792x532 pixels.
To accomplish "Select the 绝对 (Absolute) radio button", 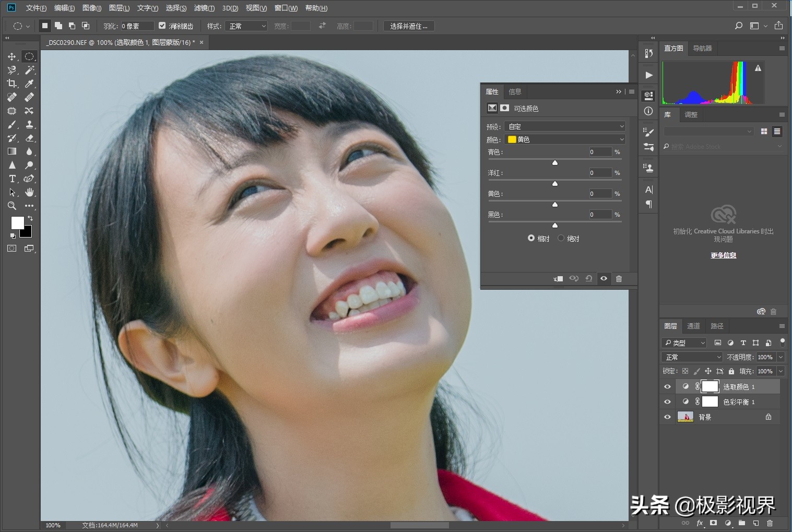I will coord(561,238).
